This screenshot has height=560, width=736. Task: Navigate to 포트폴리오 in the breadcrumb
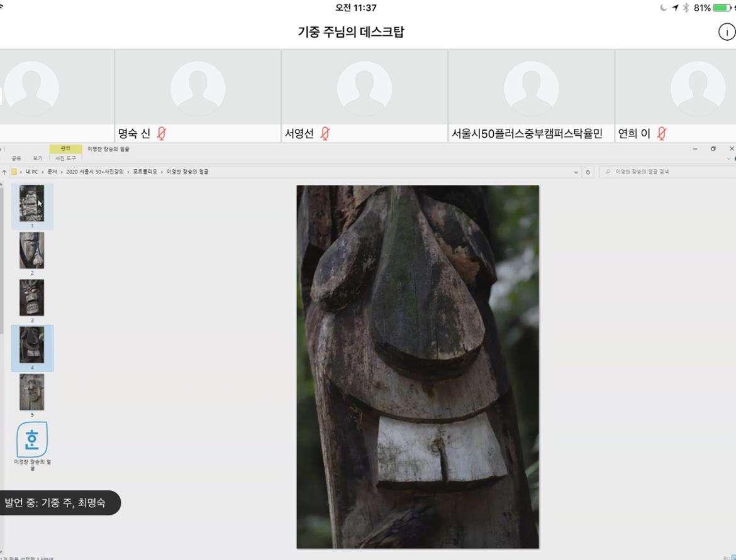[x=145, y=172]
